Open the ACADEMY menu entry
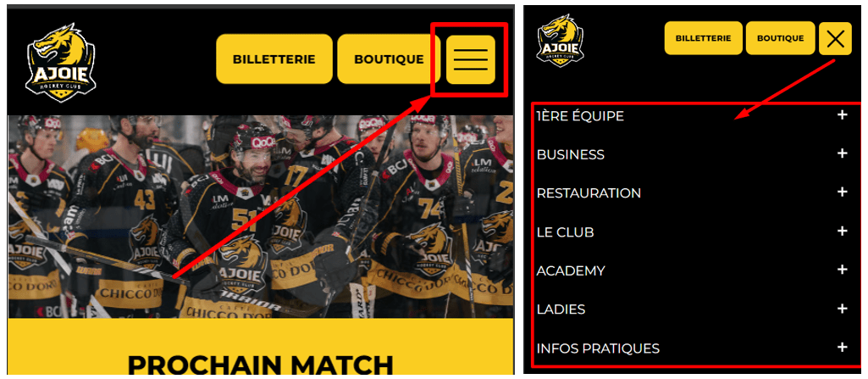Screen dimensions: 868x379 [x=571, y=271]
